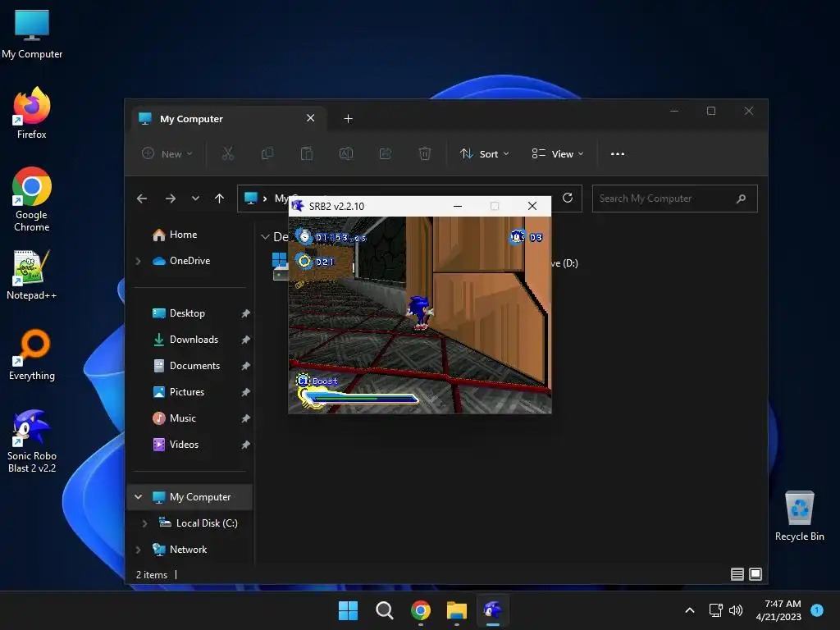The height and width of the screenshot is (630, 840).
Task: Click the Delete trash icon in toolbar
Action: (x=424, y=153)
